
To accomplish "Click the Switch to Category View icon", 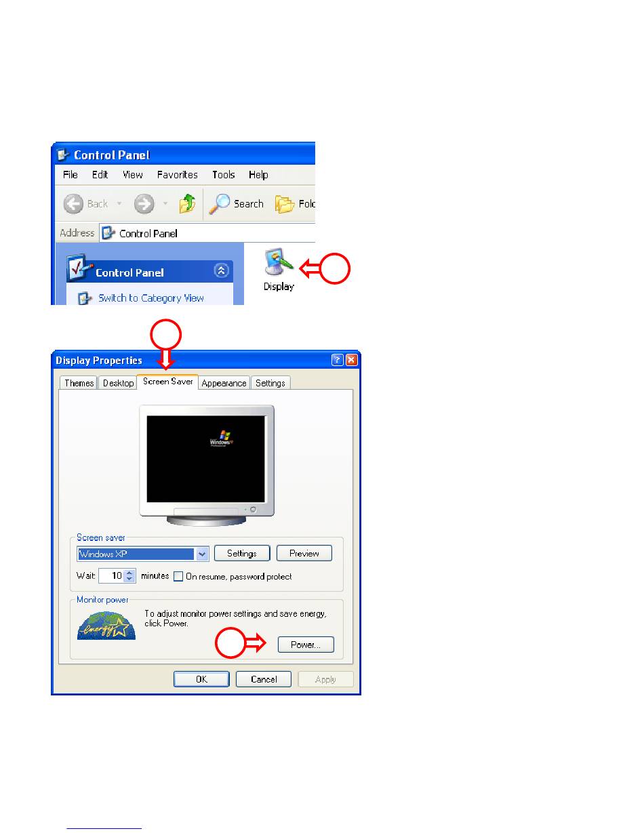I will [x=84, y=298].
